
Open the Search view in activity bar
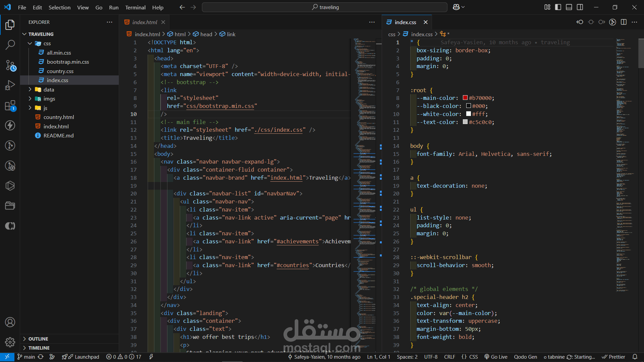[10, 45]
